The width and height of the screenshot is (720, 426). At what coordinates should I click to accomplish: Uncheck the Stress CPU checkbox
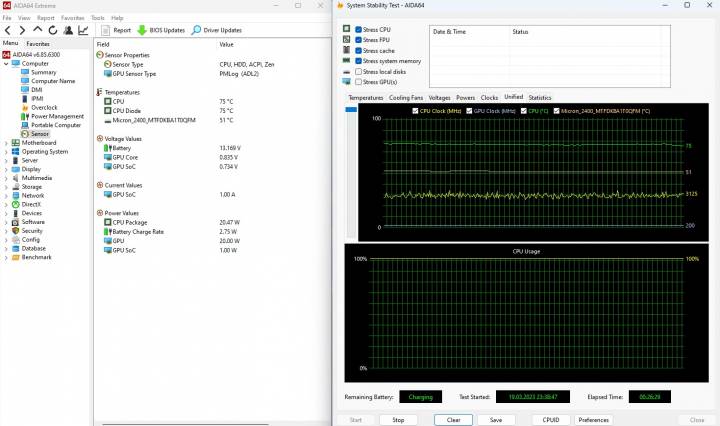coord(359,29)
